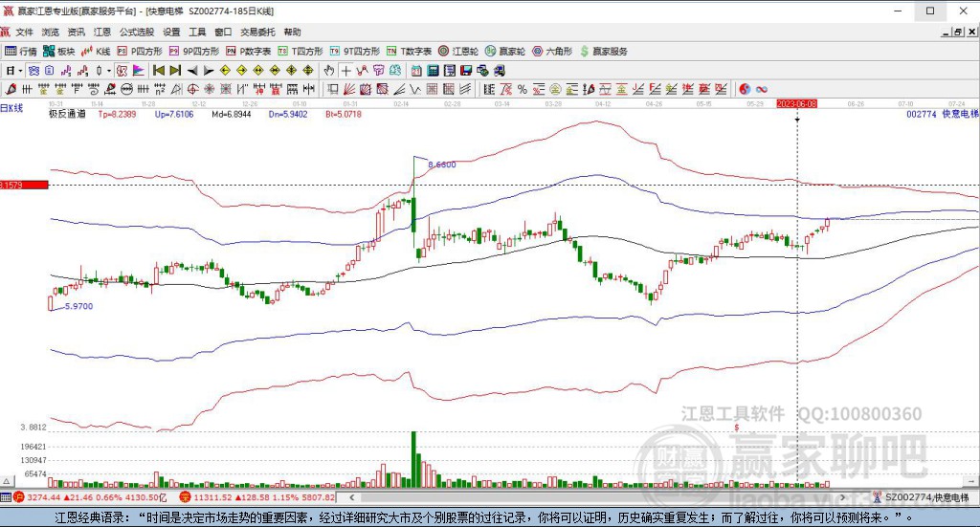Open the calculator icon
Viewport: 980px width, 527px height.
434,71
